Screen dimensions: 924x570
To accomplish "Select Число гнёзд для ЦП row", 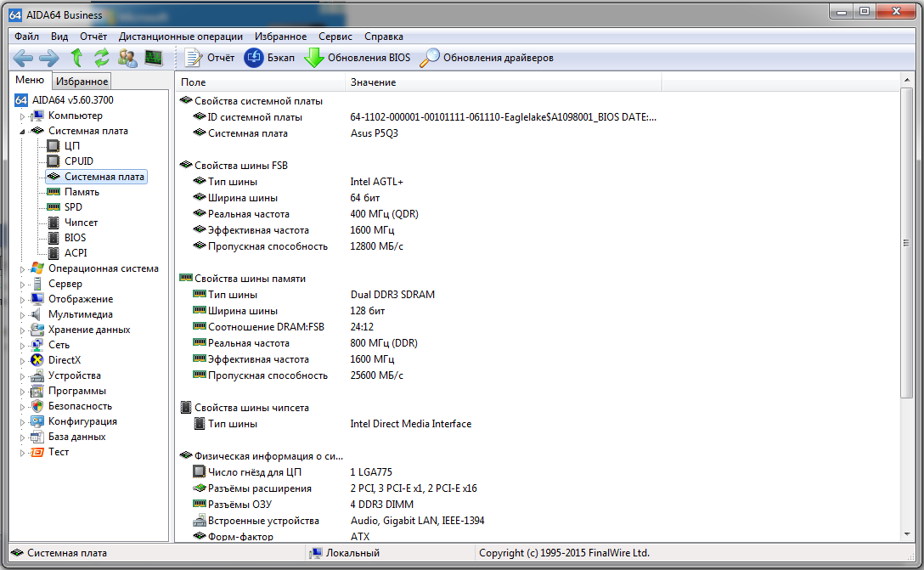I will (292, 472).
